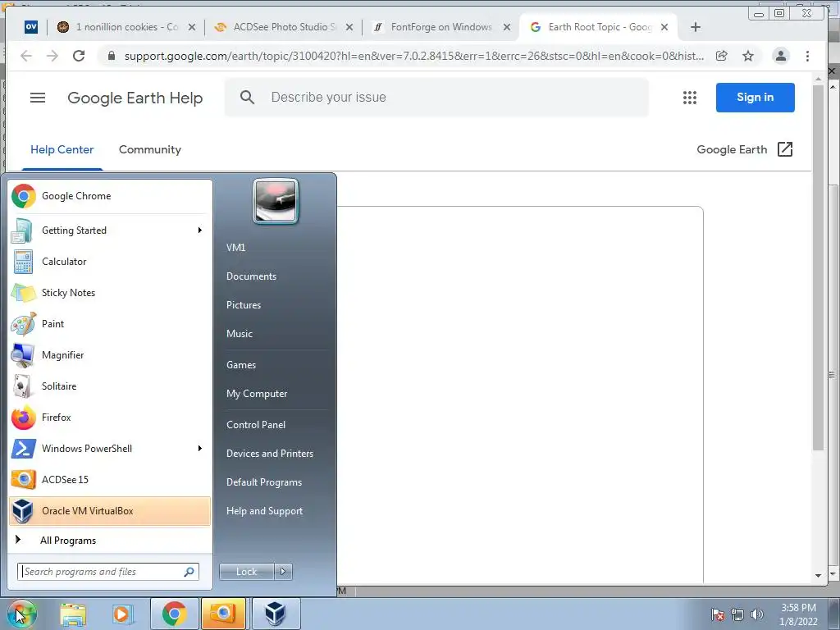Click the Action Center flag tray icon
Viewport: 840px width, 630px height.
(x=718, y=614)
